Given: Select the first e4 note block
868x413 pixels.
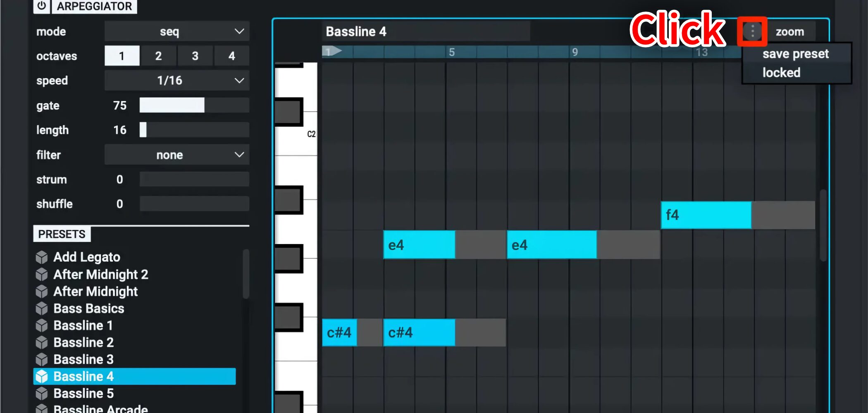Looking at the screenshot, I should click(419, 245).
